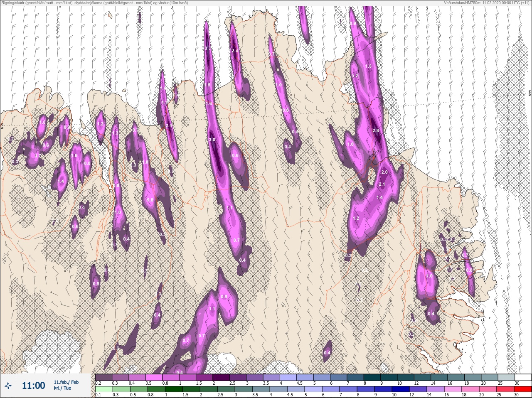Viewport: 532px width, 398px height.
Task: Pick the white swatch above 30 in upper legend
Action: pos(523,377)
